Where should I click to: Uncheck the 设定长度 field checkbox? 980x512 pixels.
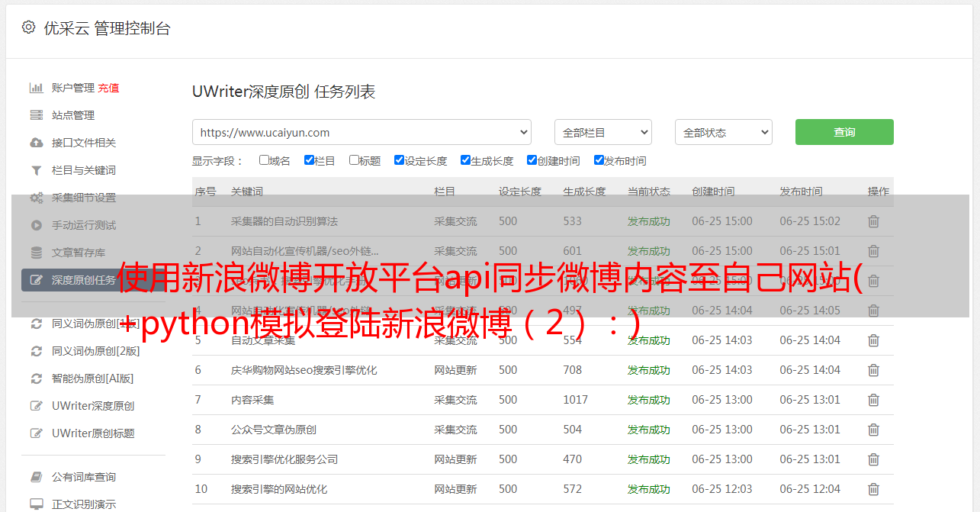point(399,160)
